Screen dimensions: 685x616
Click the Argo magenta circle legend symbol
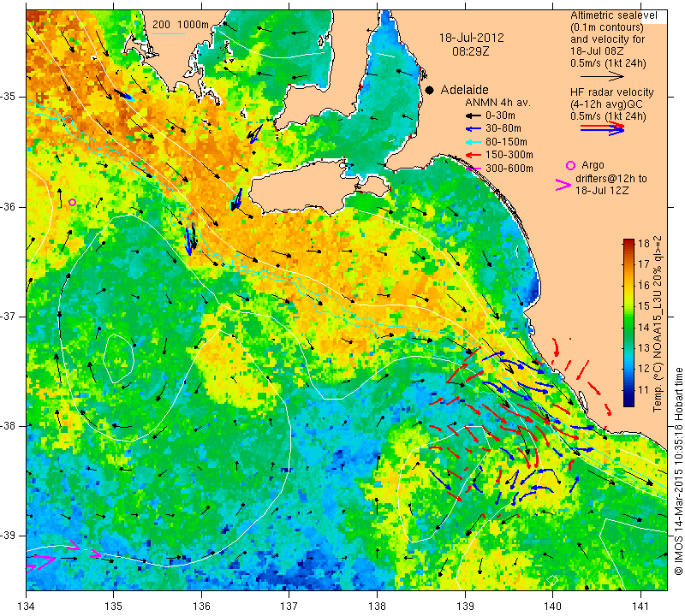pyautogui.click(x=570, y=165)
